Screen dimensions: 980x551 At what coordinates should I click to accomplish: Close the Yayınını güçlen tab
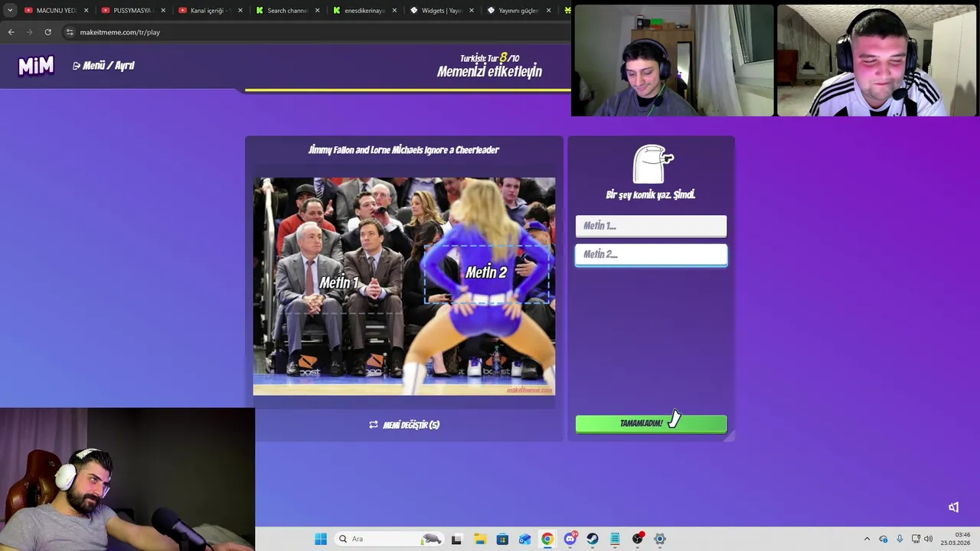click(549, 11)
